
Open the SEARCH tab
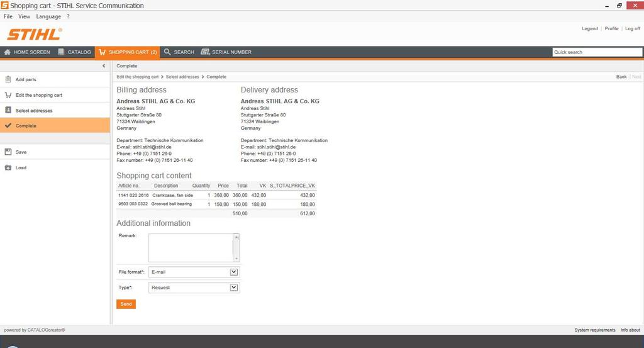(179, 52)
